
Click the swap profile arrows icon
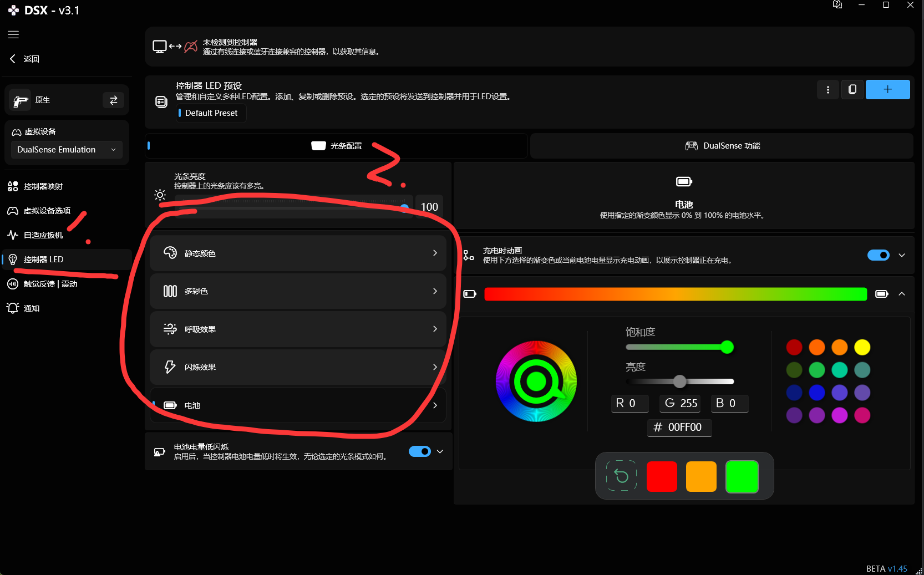(113, 100)
